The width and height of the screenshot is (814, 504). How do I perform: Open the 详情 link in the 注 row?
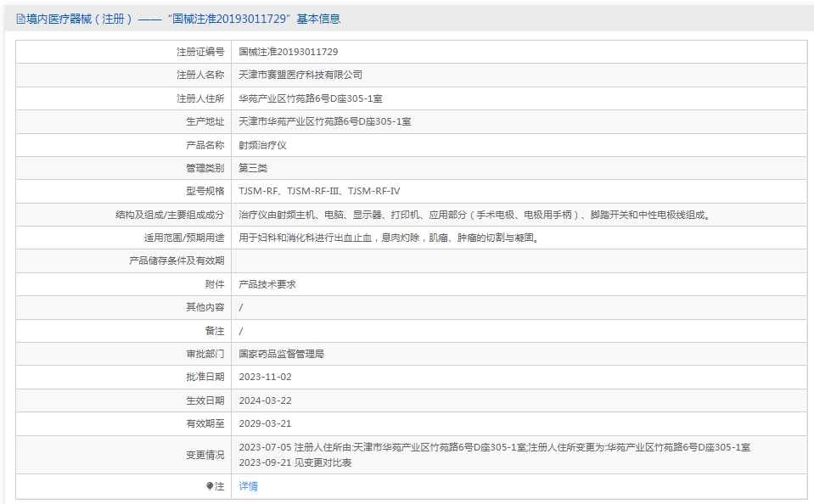pyautogui.click(x=248, y=486)
